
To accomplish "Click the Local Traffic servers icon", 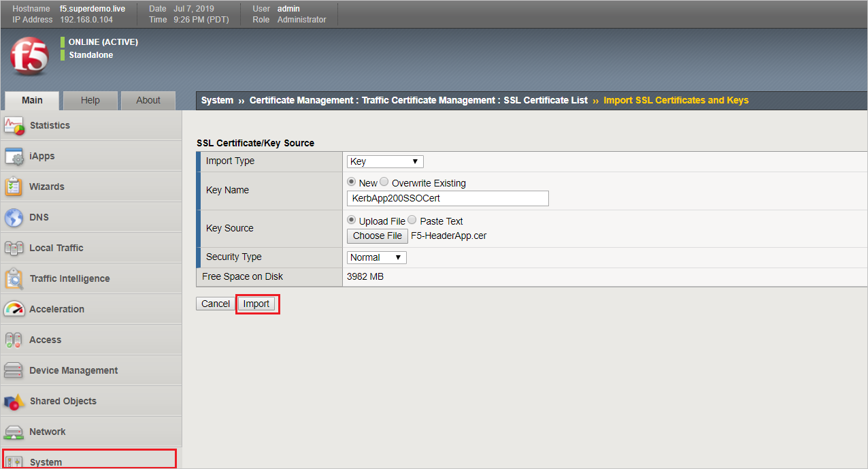I will pos(14,248).
